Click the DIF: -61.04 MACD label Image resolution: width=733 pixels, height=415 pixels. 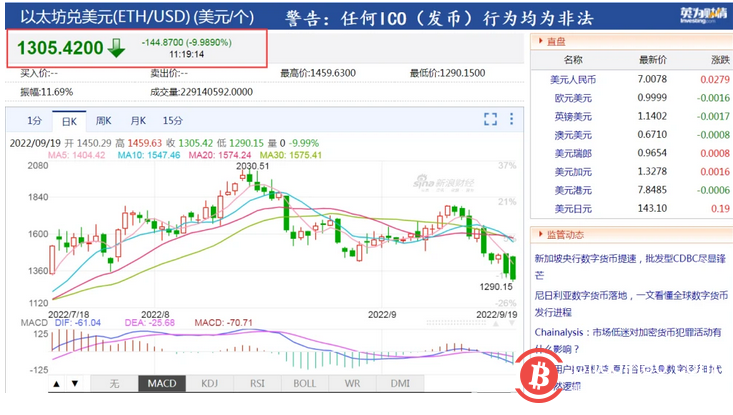[78, 323]
